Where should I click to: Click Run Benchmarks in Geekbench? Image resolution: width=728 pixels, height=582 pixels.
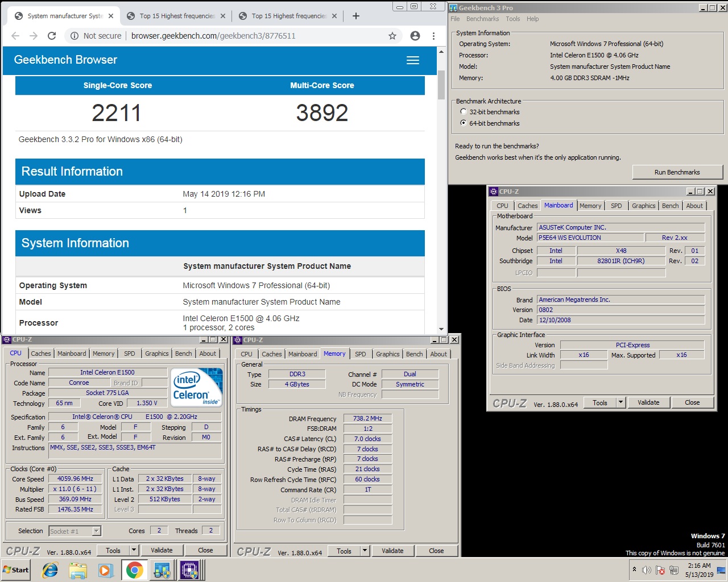(677, 172)
